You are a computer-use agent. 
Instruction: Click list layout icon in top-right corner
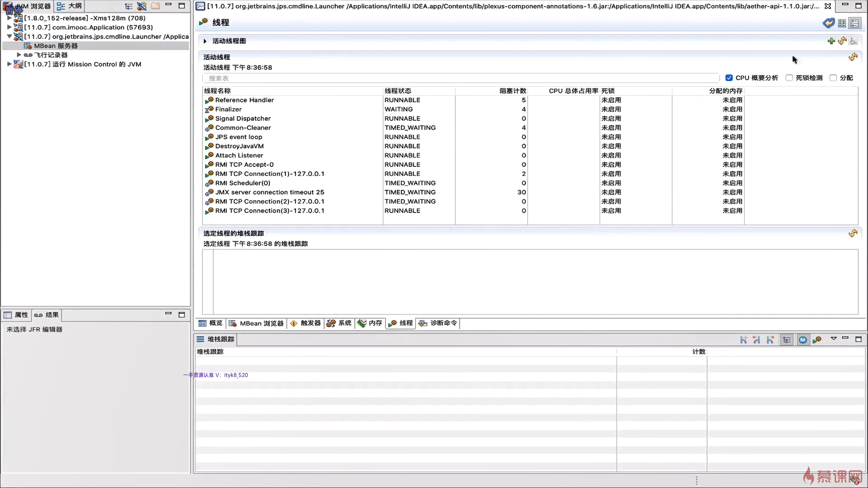[855, 23]
